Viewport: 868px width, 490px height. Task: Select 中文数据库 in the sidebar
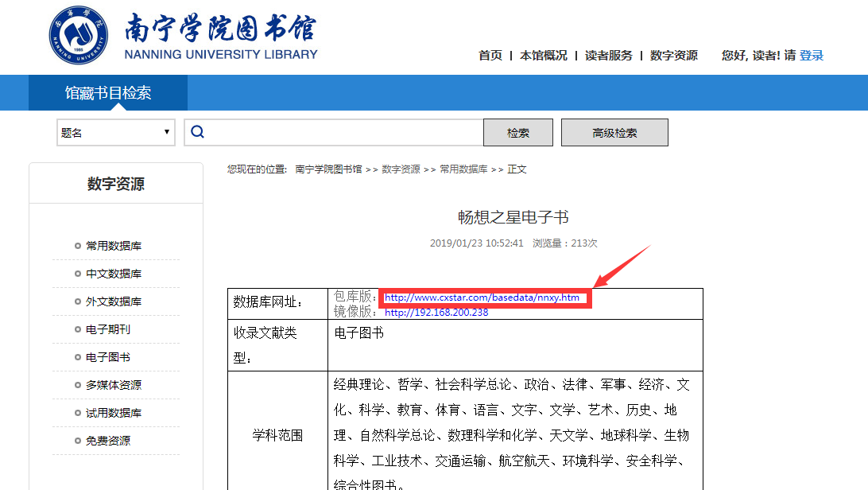click(114, 274)
